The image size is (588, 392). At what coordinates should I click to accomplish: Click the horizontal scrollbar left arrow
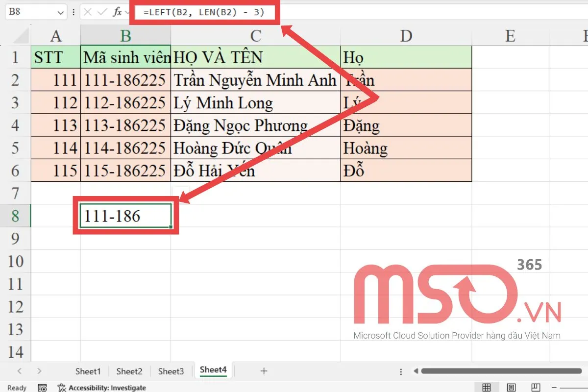coord(416,371)
